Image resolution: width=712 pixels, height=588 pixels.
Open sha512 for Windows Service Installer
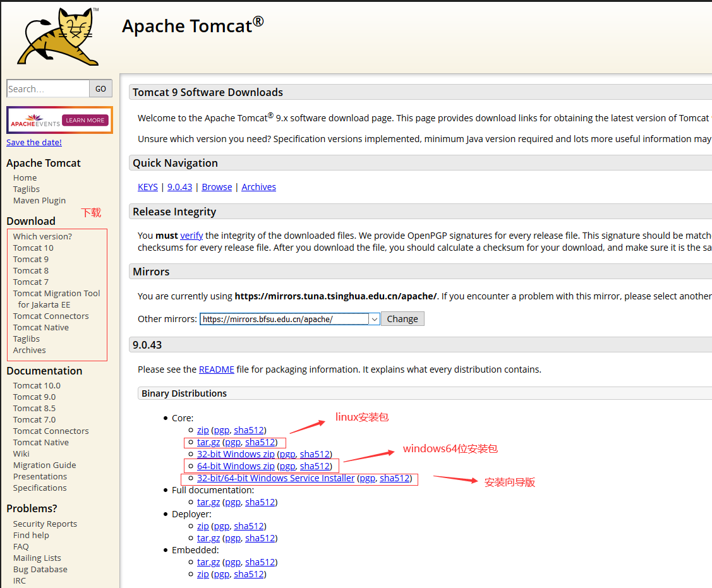click(x=395, y=477)
